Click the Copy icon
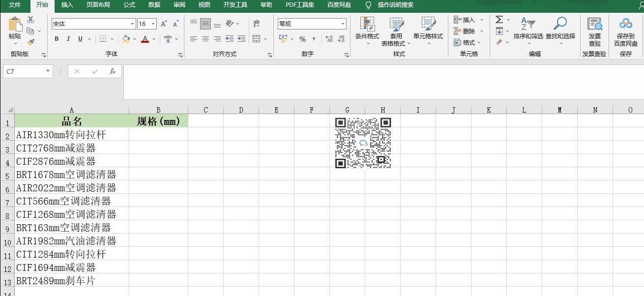This screenshot has width=644, height=296. point(30,30)
